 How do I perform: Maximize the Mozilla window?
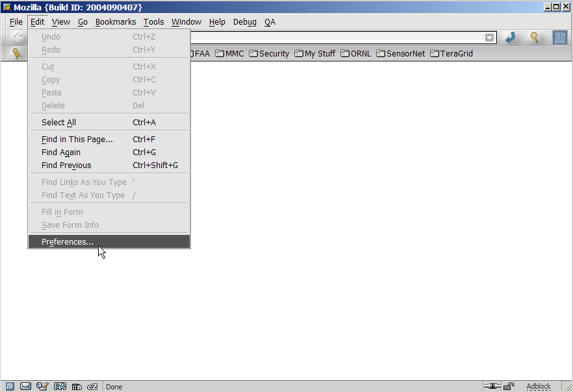point(556,7)
